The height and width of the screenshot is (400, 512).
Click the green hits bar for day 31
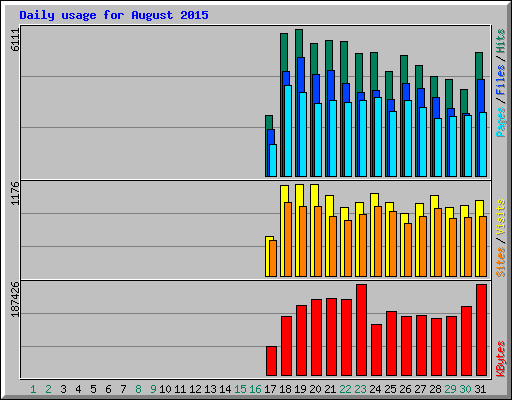click(x=479, y=65)
